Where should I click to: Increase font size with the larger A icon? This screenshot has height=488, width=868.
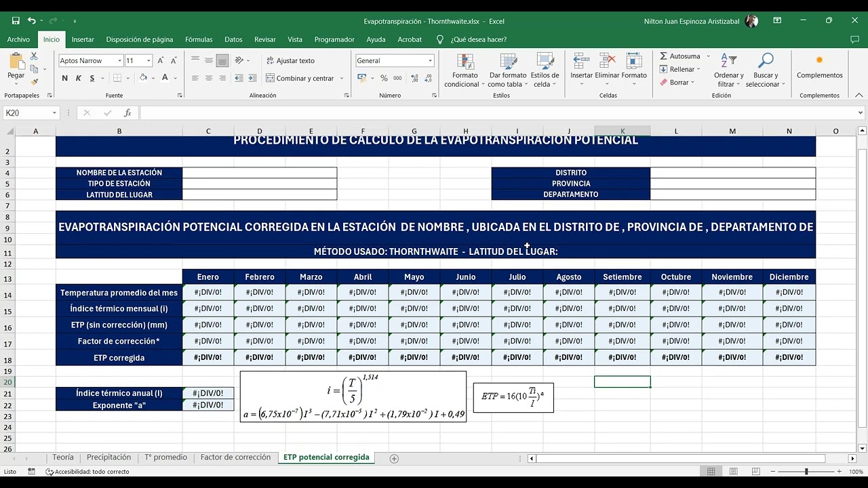pos(161,60)
